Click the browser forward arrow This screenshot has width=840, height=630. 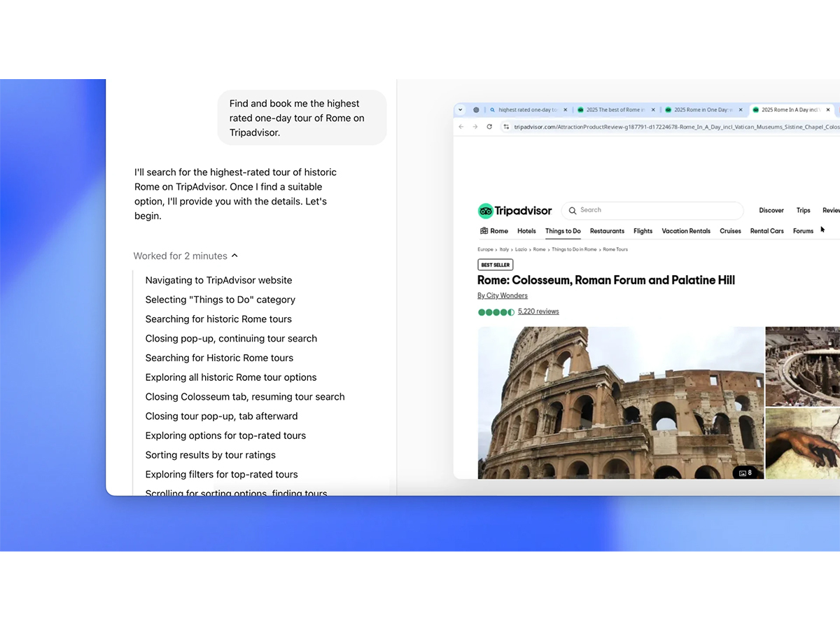tap(475, 127)
